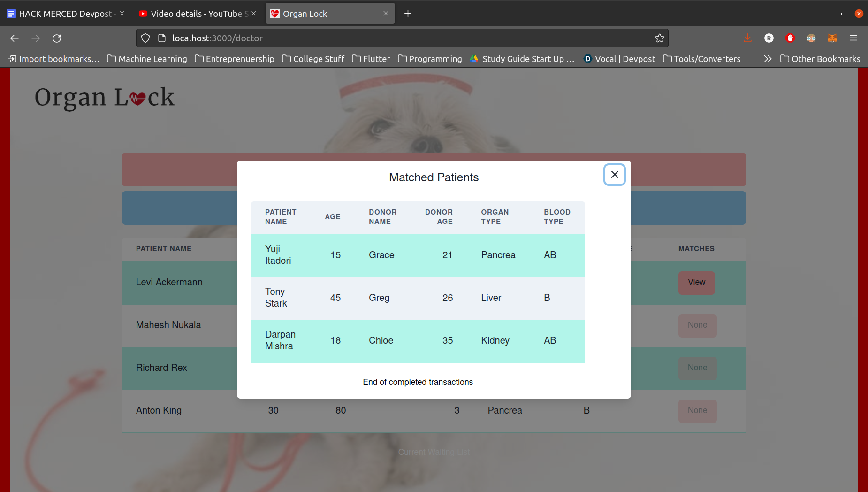Click donor name Chloe
The image size is (868, 492).
pyautogui.click(x=381, y=340)
